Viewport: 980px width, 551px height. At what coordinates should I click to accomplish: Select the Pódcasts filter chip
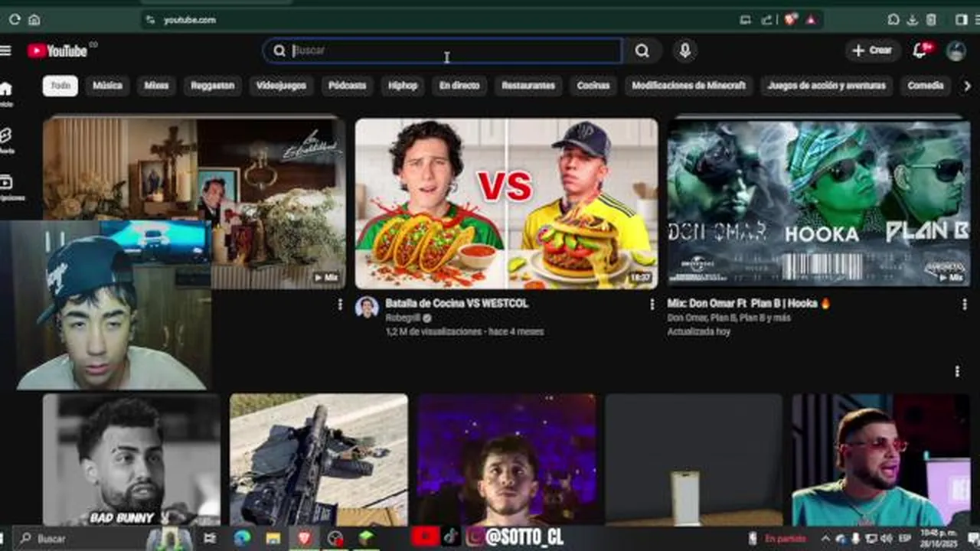(347, 86)
